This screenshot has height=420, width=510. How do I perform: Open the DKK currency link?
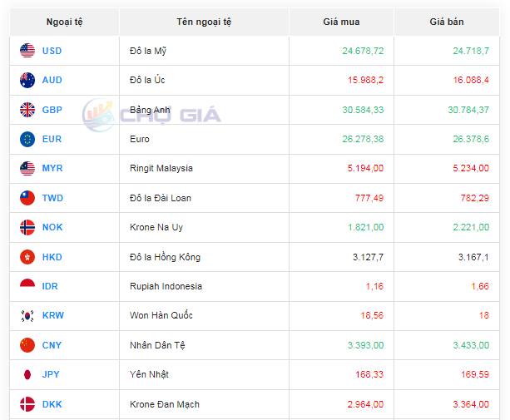pos(52,404)
